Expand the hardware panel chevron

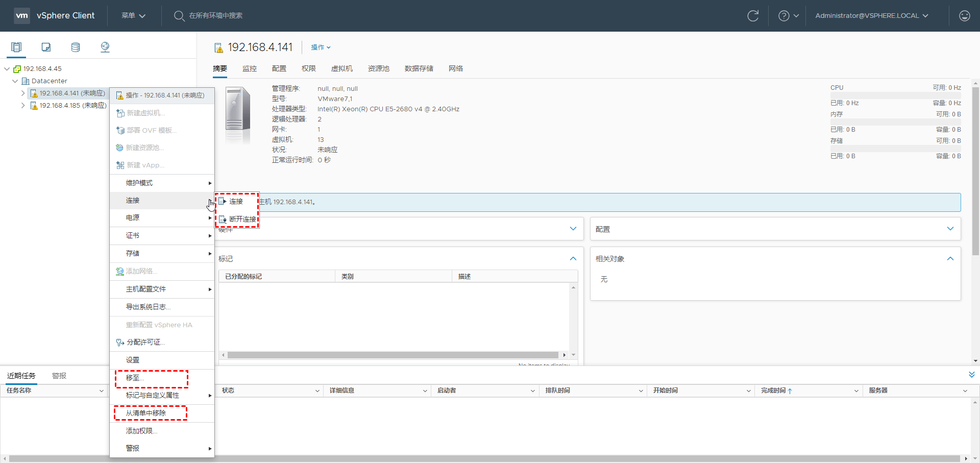coord(573,229)
